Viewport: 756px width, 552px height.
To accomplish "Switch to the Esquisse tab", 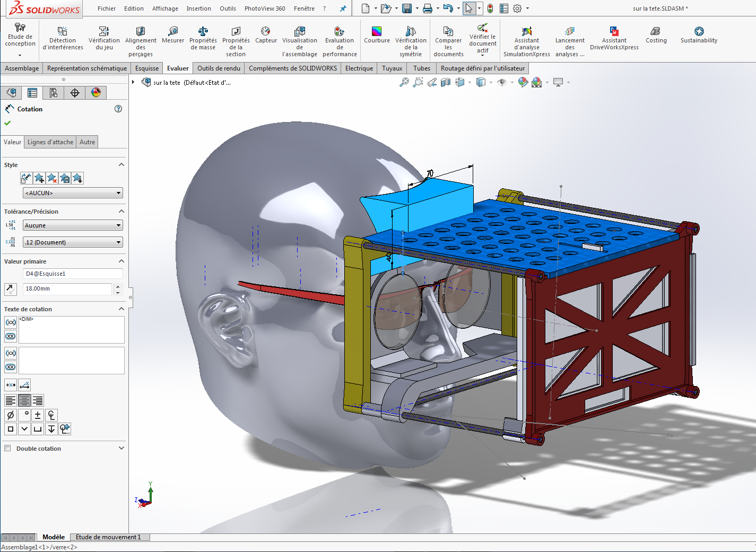I will (147, 68).
